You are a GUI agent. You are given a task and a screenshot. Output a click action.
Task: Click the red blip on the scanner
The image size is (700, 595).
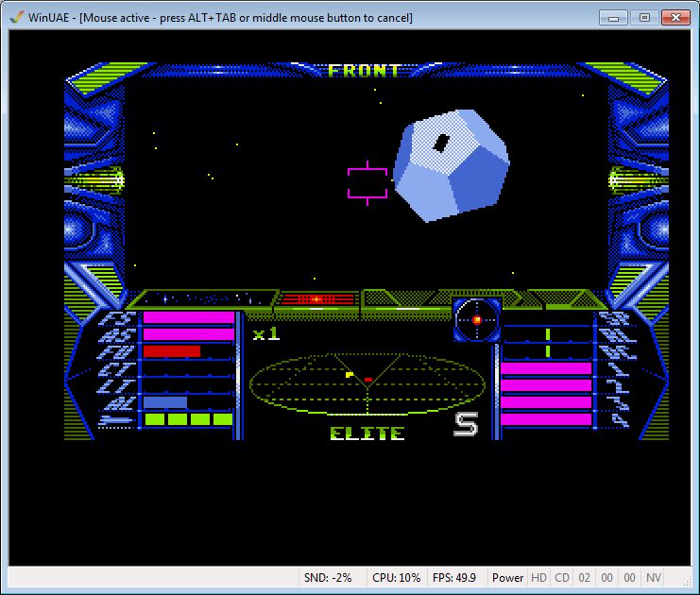pos(368,380)
